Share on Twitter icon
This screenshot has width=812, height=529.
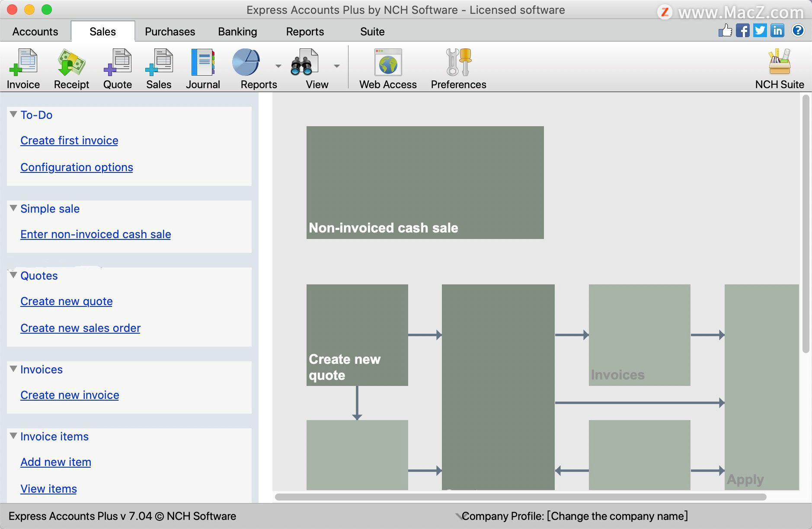760,31
